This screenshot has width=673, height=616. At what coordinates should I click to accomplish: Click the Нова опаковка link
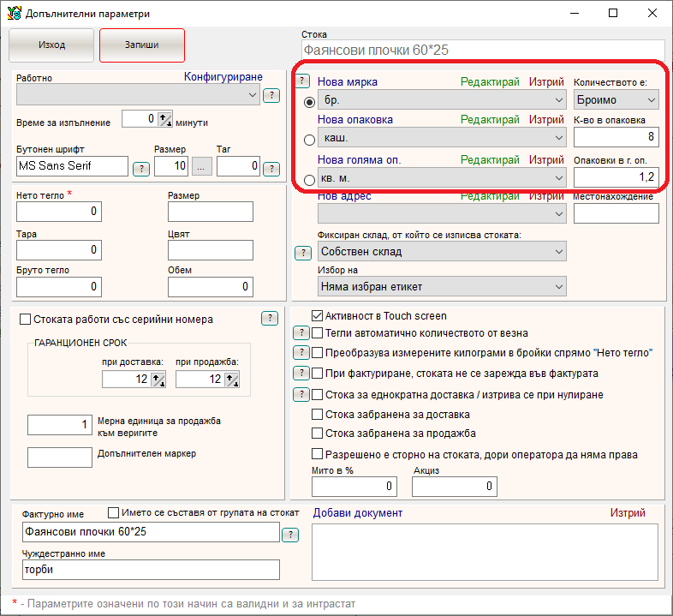[x=355, y=119]
